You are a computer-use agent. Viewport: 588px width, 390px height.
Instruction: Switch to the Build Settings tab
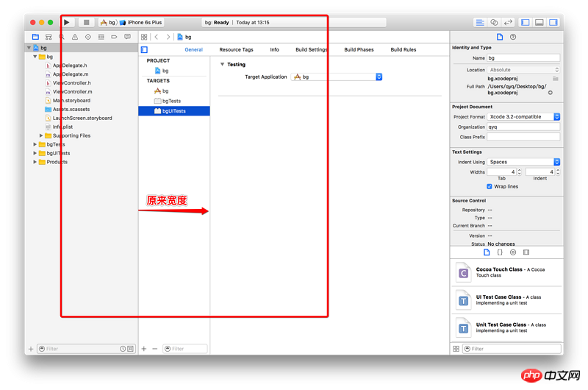[311, 49]
